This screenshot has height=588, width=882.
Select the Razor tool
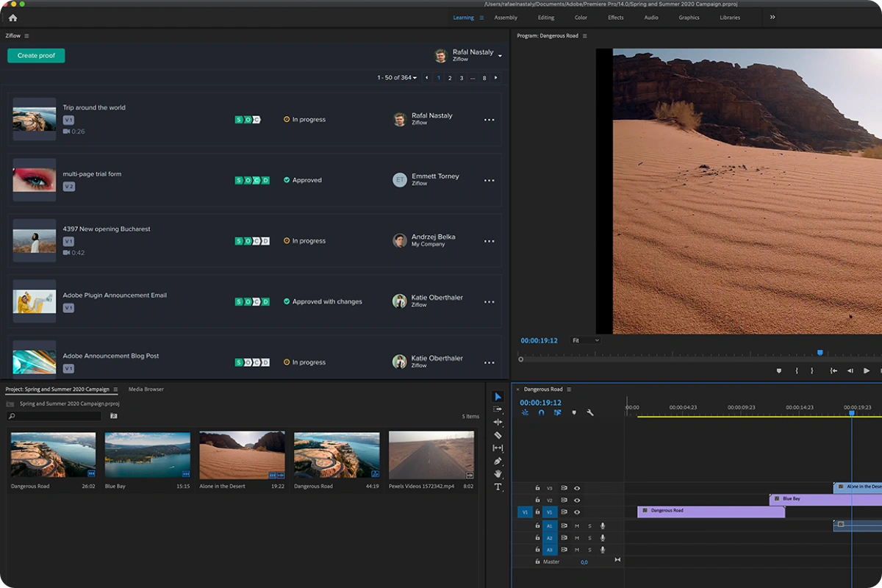[x=498, y=435]
